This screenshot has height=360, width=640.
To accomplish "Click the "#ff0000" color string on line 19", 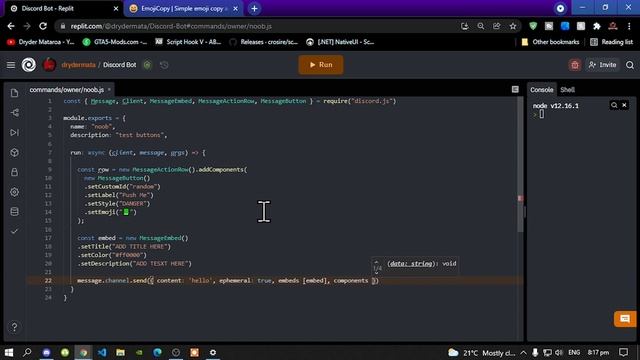I will pos(129,255).
